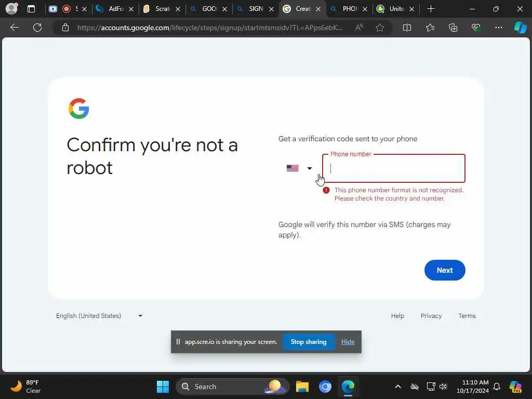532x399 pixels.
Task: Click the Read aloud icon in the address bar
Action: [359, 28]
